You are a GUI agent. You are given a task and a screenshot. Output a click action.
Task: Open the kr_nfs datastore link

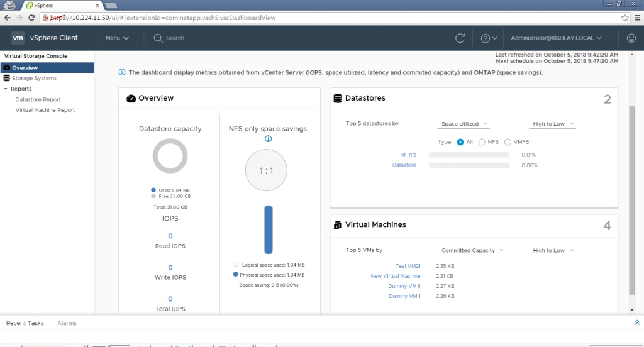tap(408, 155)
